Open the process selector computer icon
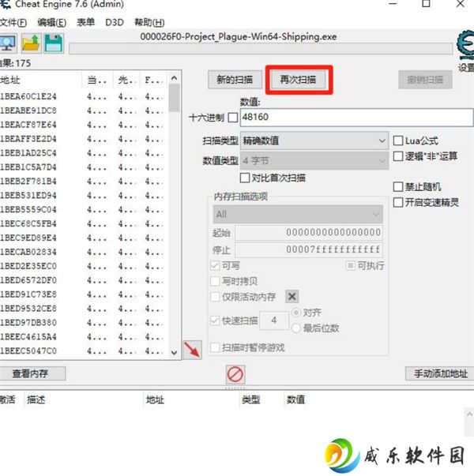Image resolution: width=474 pixels, height=476 pixels. (x=8, y=43)
